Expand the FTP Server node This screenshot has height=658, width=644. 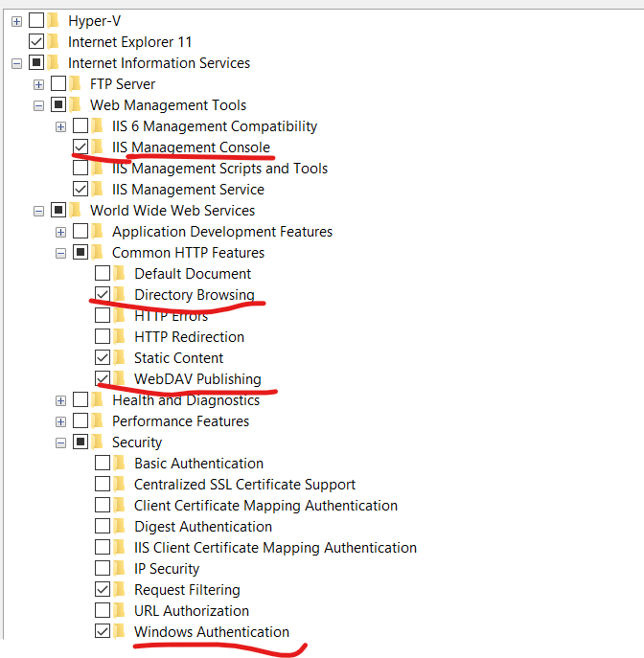click(x=38, y=85)
